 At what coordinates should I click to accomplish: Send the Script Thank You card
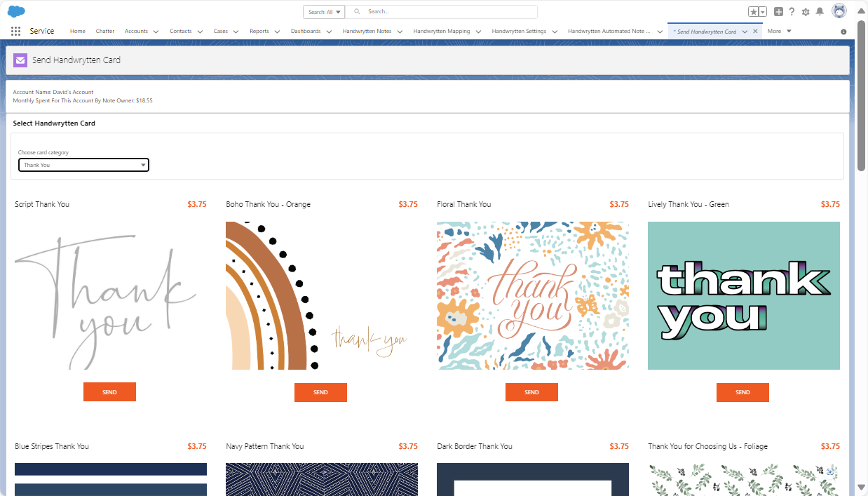coord(109,392)
